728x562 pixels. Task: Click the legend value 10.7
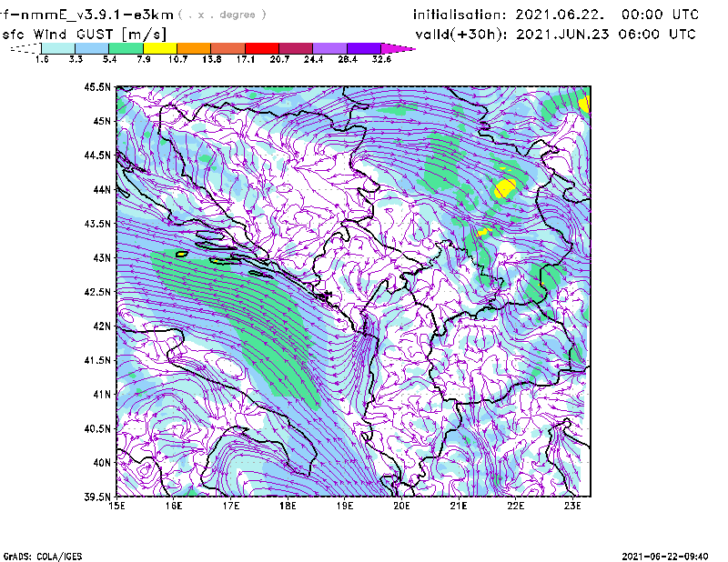click(177, 59)
